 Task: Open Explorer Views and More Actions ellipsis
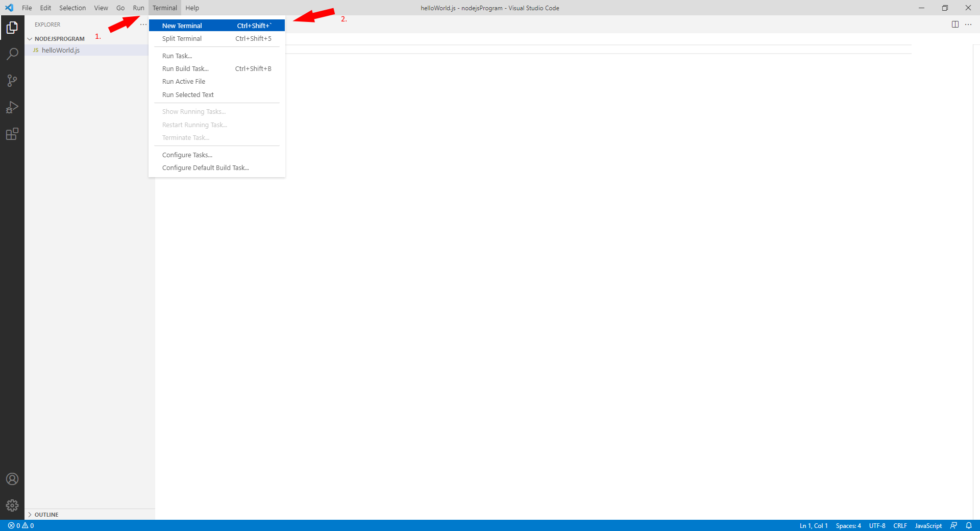(x=143, y=25)
